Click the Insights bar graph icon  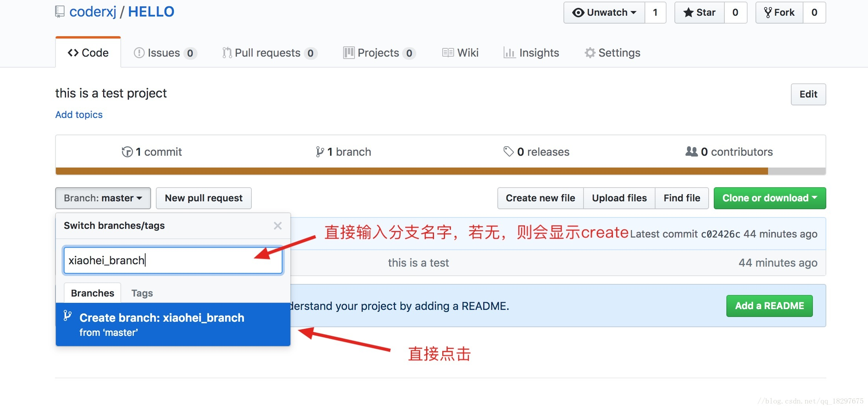pos(510,53)
